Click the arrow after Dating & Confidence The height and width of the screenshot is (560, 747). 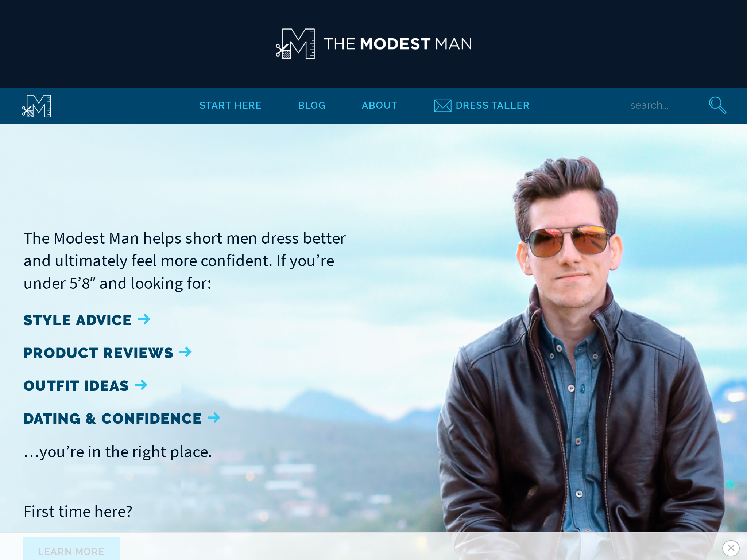(214, 418)
